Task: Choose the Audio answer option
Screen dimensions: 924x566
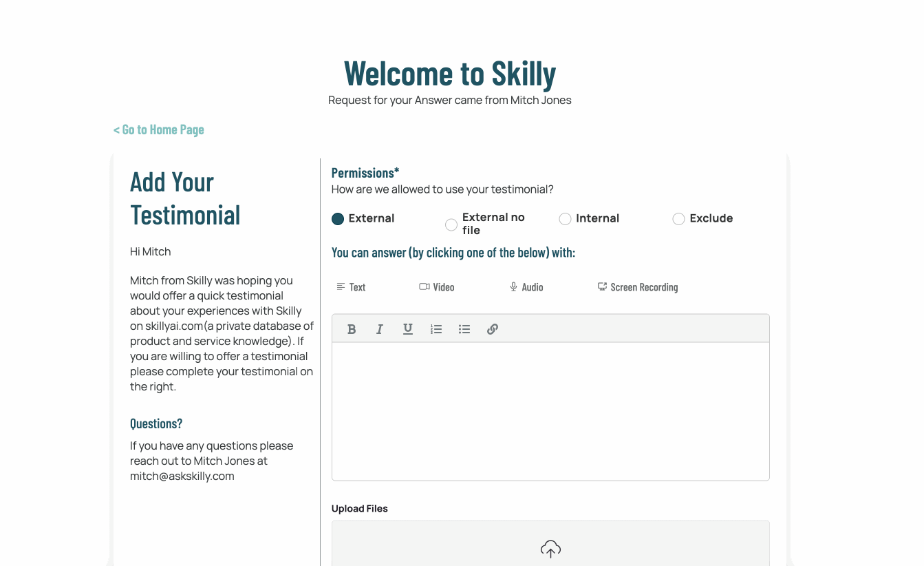Action: click(526, 287)
